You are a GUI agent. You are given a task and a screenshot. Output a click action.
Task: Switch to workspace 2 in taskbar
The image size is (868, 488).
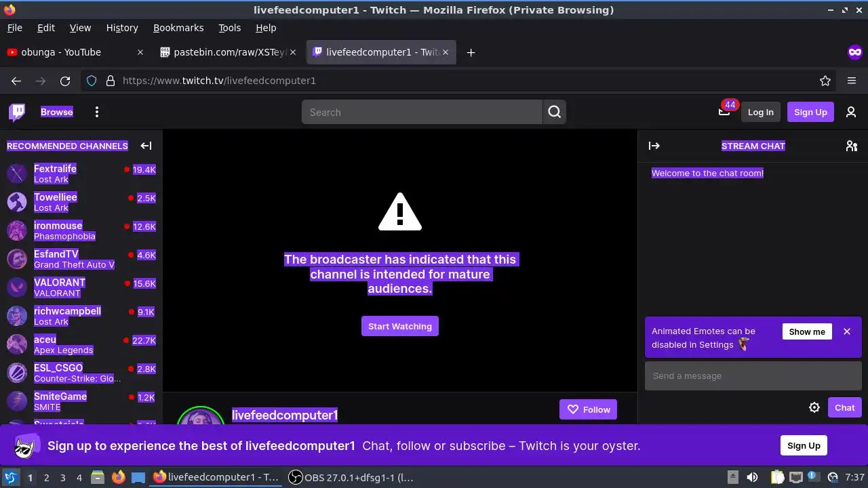(46, 477)
